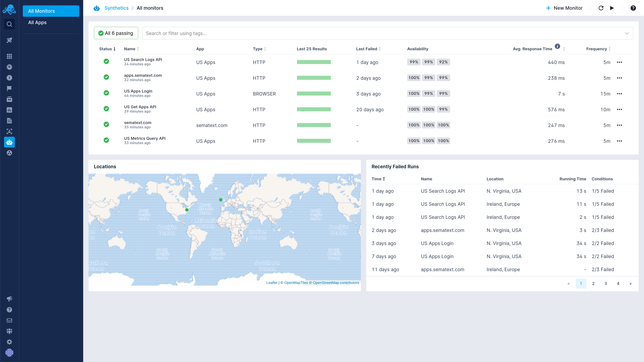Click the refresh icon in top bar

pyautogui.click(x=601, y=8)
